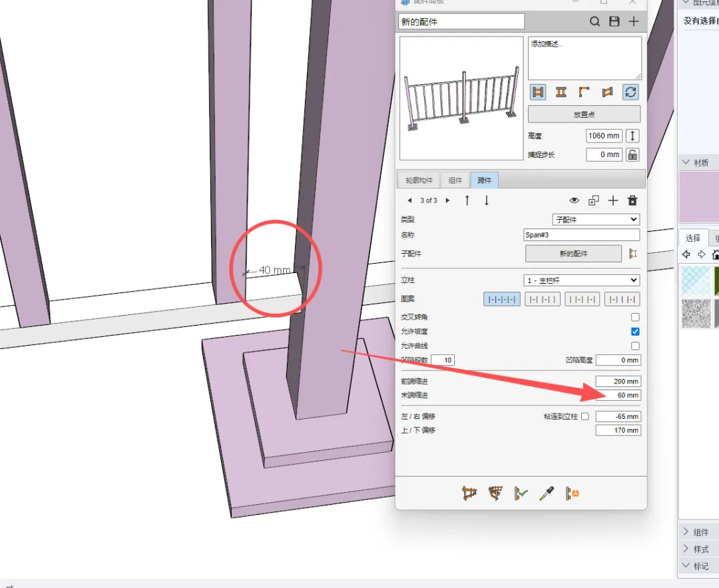
Task: Add a new span with plus icon
Action: click(613, 200)
